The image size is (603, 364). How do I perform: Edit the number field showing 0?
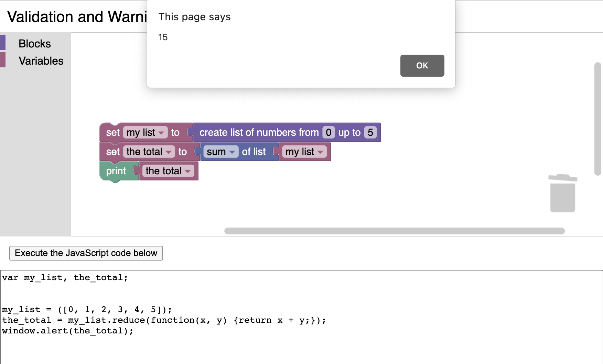click(328, 132)
